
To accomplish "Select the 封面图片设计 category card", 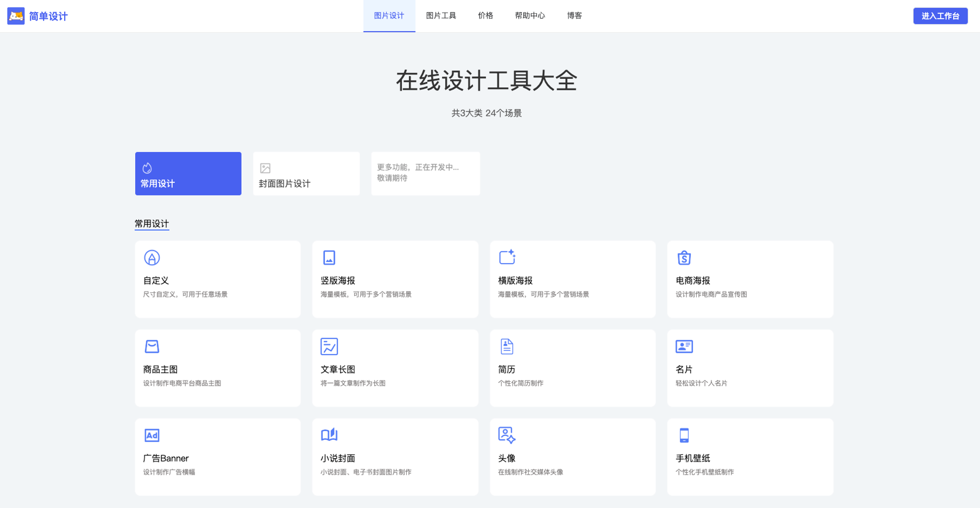I will click(x=306, y=174).
